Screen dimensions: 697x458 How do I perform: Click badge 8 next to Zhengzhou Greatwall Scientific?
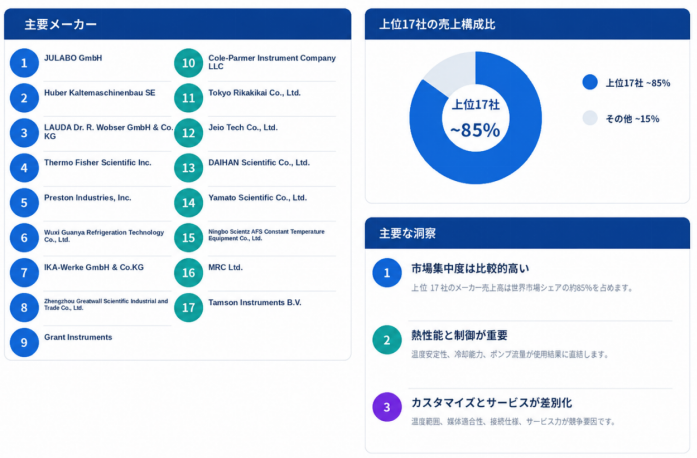tap(24, 308)
